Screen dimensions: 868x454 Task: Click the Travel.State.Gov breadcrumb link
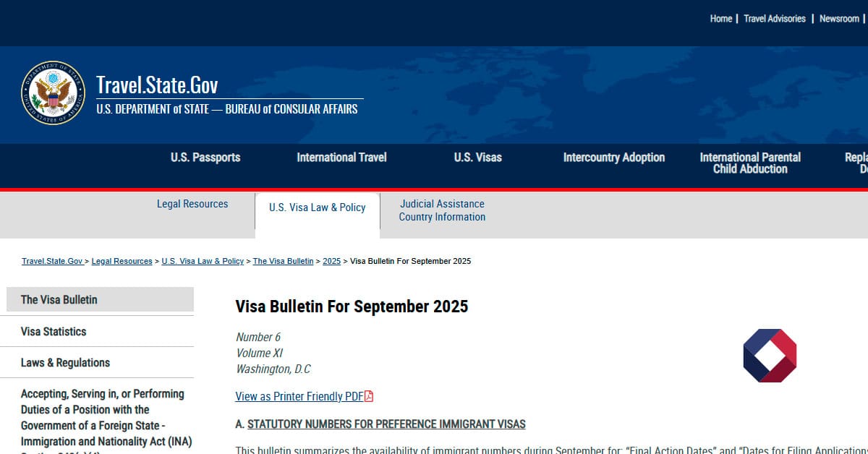click(x=52, y=261)
